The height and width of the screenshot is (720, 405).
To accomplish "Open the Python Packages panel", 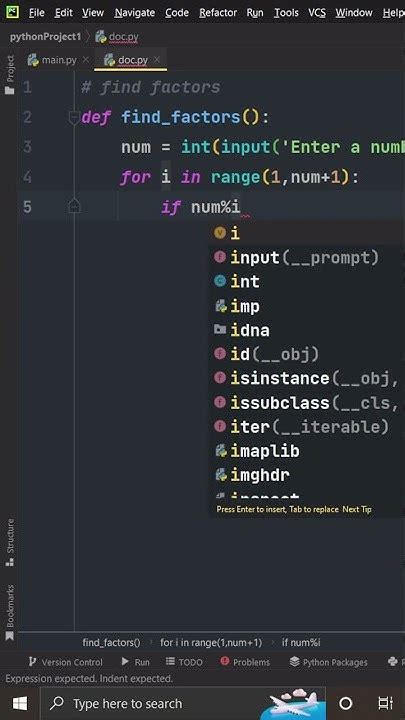I will tap(329, 662).
